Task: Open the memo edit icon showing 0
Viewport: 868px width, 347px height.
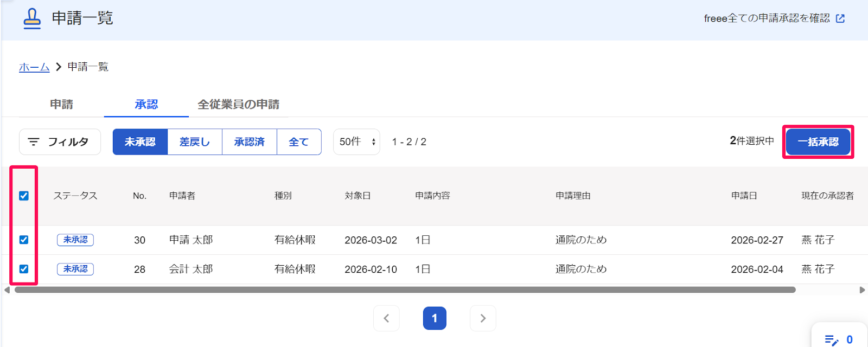Action: (831, 340)
